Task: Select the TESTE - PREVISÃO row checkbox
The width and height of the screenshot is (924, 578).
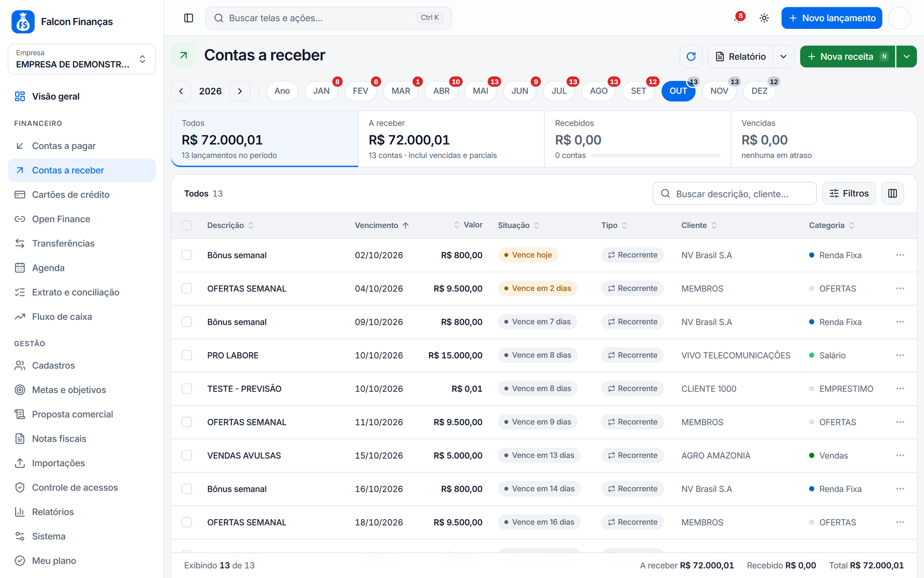Action: 187,389
